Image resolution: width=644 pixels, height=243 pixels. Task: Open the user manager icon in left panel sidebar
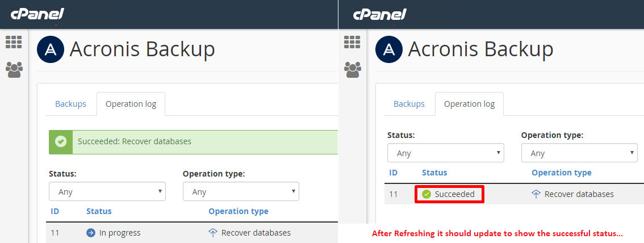(x=14, y=69)
